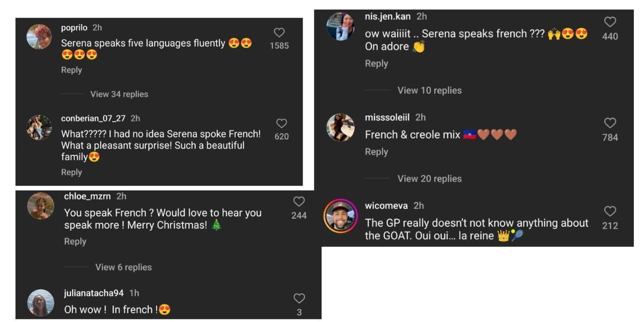Expand "View 20 replies" under misssoleiil
Image resolution: width=644 pixels, height=322 pixels.
point(429,179)
